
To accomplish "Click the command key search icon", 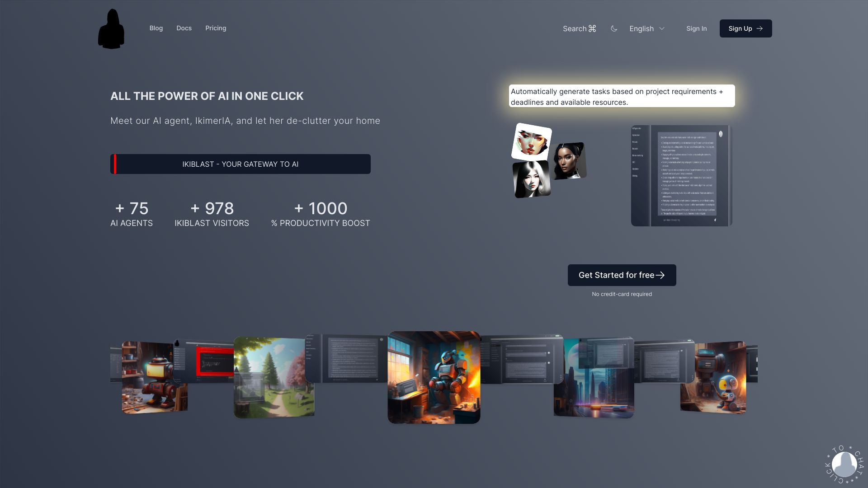I will coord(592,28).
